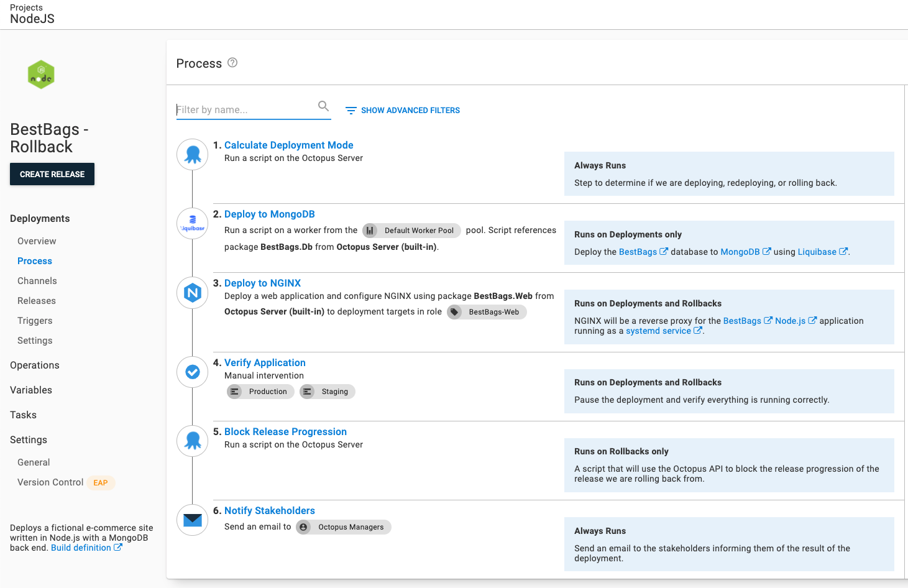Click the search magnifier icon
Image resolution: width=908 pixels, height=588 pixels.
point(323,106)
